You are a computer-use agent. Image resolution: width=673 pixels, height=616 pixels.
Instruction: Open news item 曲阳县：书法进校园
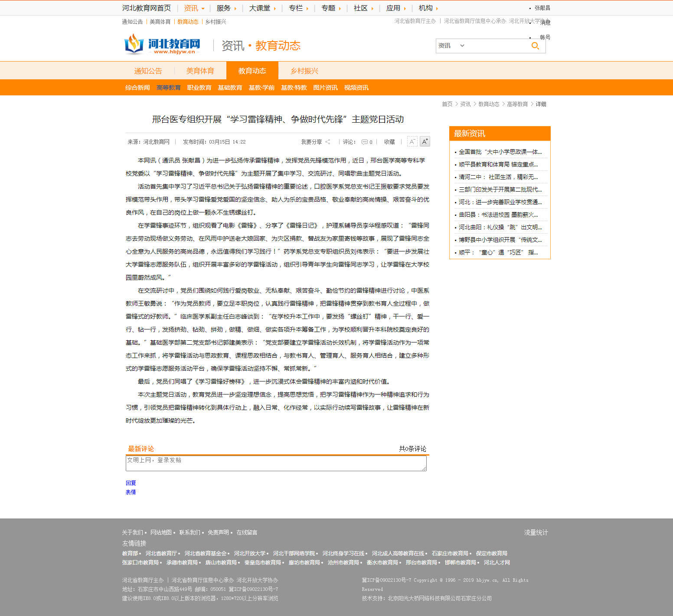498,215
